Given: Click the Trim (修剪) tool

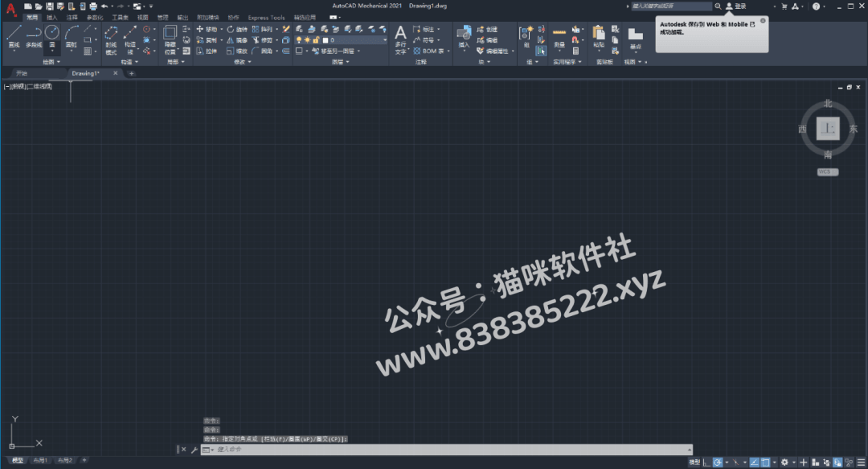Looking at the screenshot, I should point(262,40).
